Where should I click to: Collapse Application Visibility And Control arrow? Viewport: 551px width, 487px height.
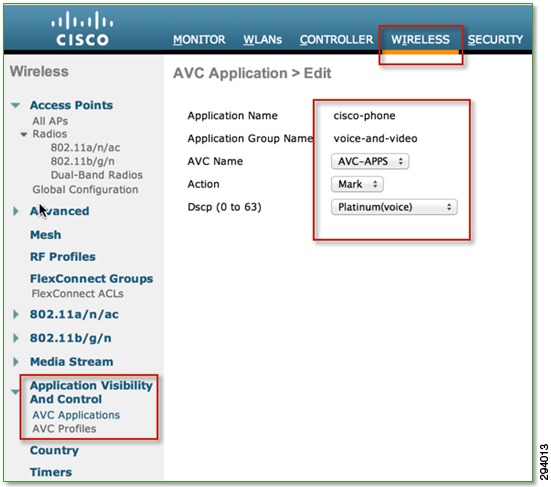15,392
